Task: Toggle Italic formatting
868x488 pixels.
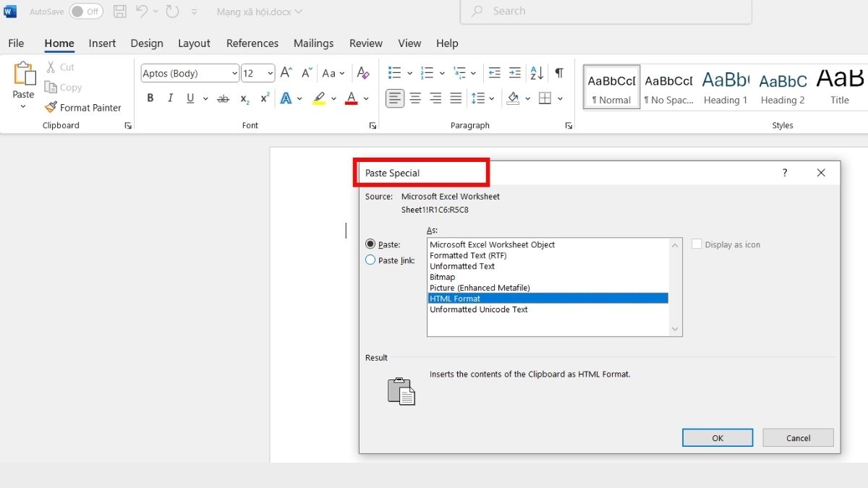Action: 170,98
